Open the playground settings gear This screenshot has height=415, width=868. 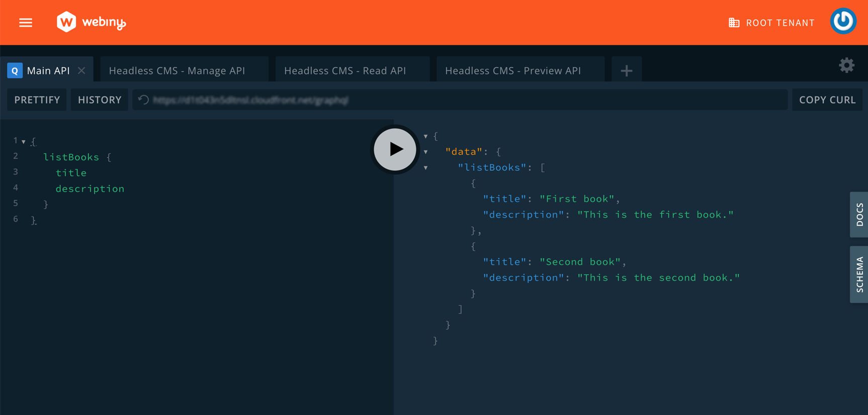coord(846,65)
